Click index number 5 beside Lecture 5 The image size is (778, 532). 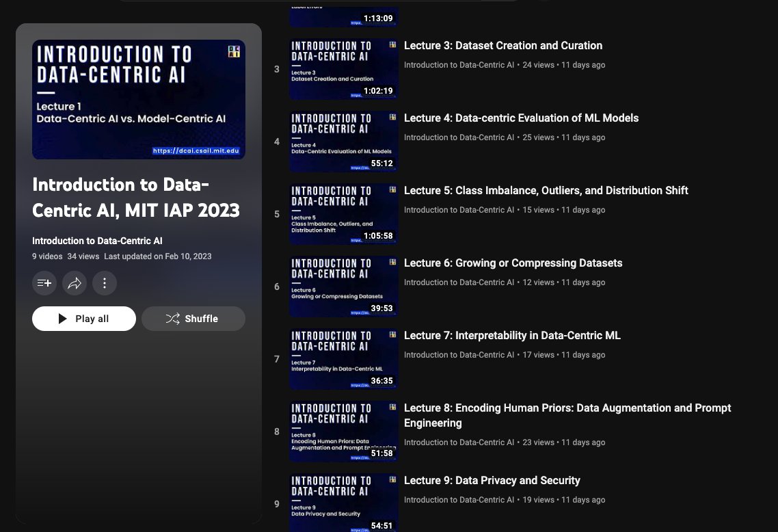pyautogui.click(x=277, y=214)
